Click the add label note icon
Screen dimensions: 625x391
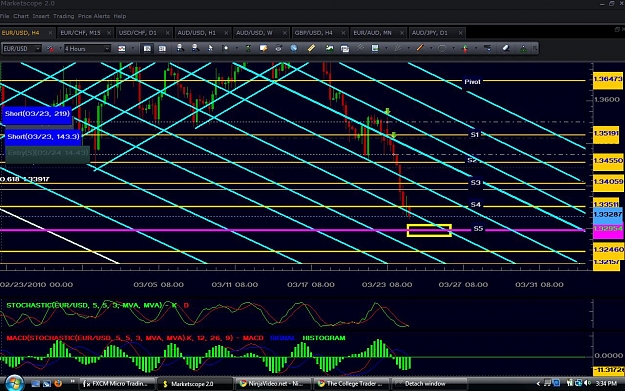point(263,48)
